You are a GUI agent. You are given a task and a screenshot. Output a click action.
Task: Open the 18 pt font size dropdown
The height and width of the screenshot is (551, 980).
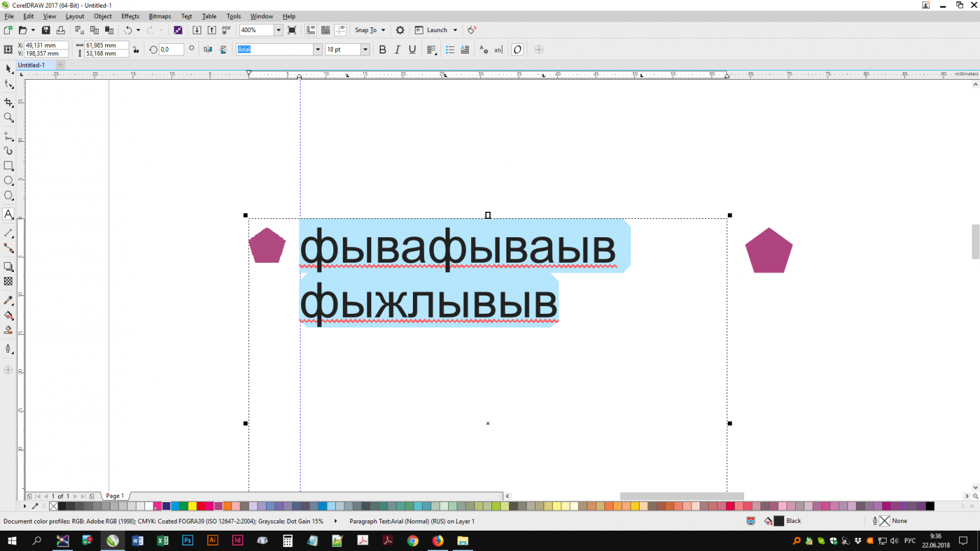[365, 49]
